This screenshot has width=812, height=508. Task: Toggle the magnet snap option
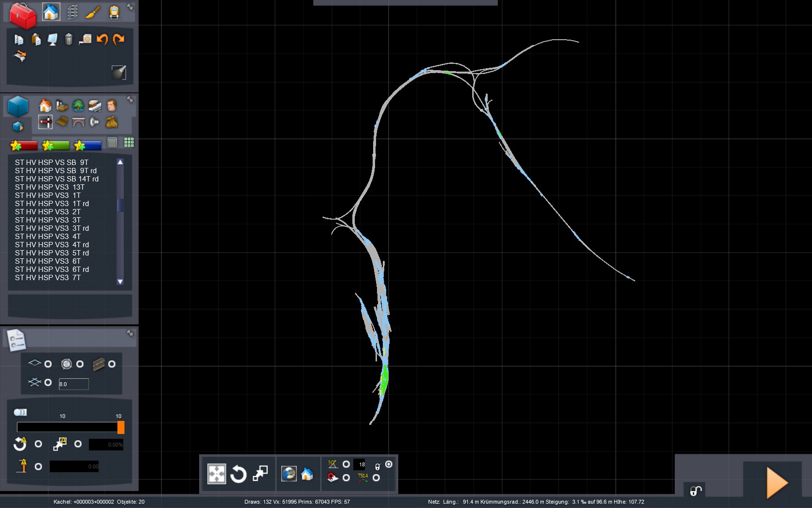tap(346, 478)
